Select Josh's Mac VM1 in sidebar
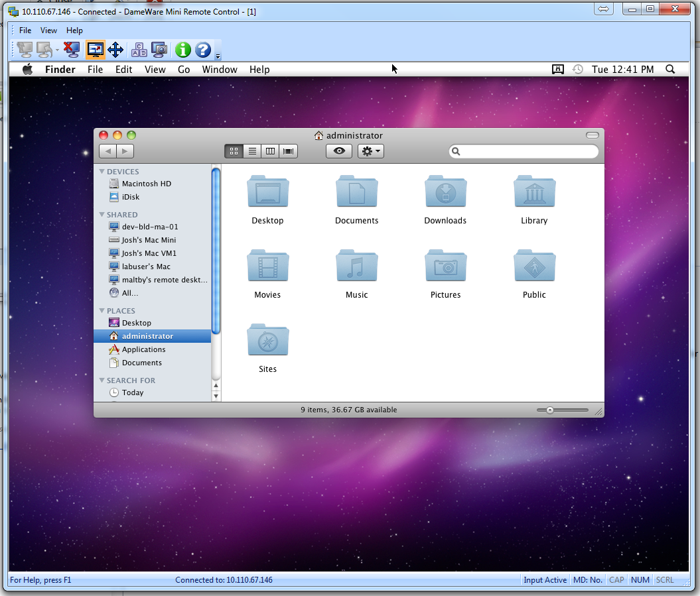This screenshot has width=700, height=596. tap(152, 253)
